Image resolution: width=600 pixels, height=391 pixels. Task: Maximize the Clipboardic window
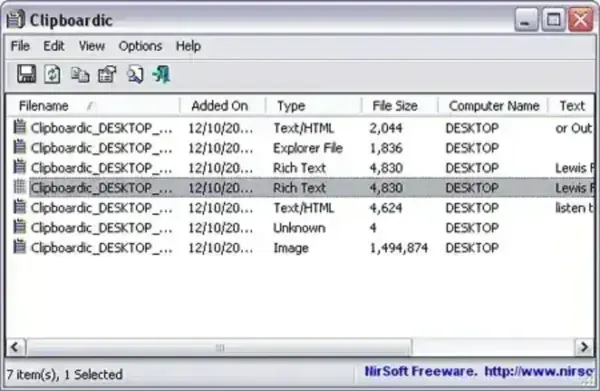click(553, 19)
